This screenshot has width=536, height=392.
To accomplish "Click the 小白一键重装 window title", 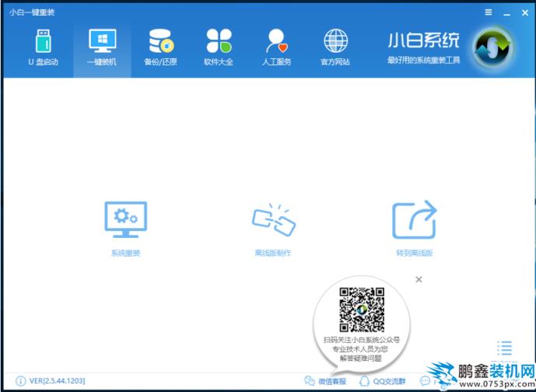I will pos(32,12).
